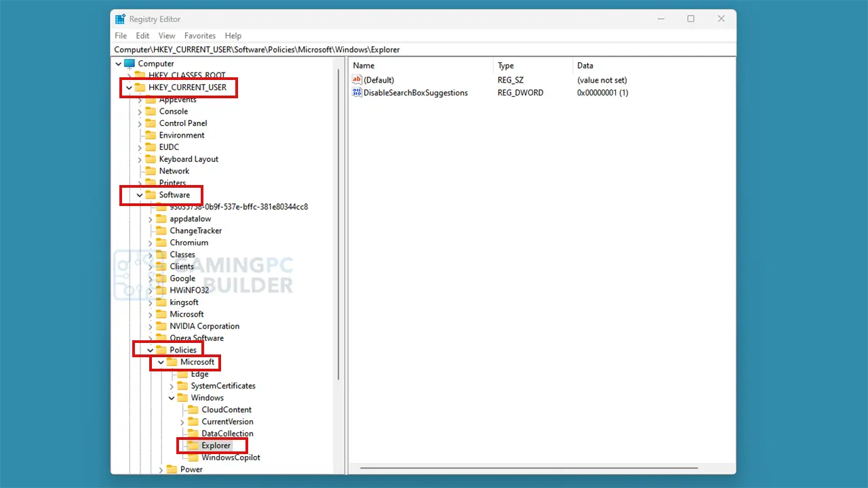
Task: Open the Favorites menu
Action: (200, 35)
